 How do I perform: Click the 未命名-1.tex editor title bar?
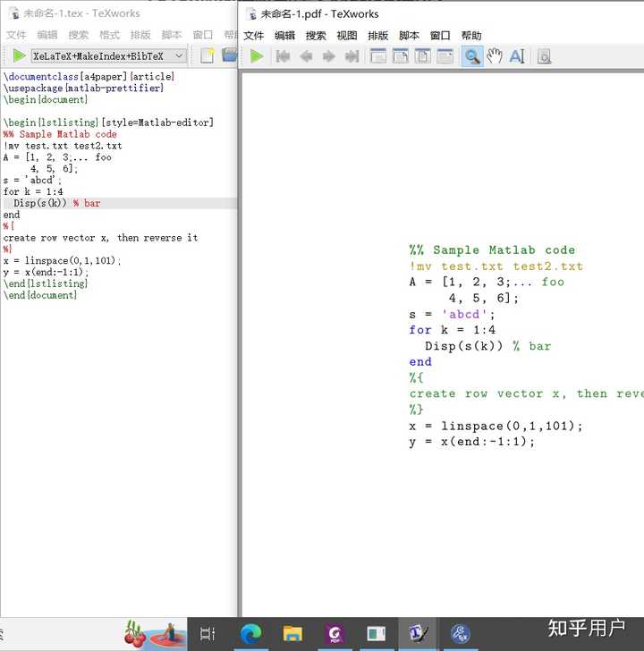pyautogui.click(x=118, y=13)
